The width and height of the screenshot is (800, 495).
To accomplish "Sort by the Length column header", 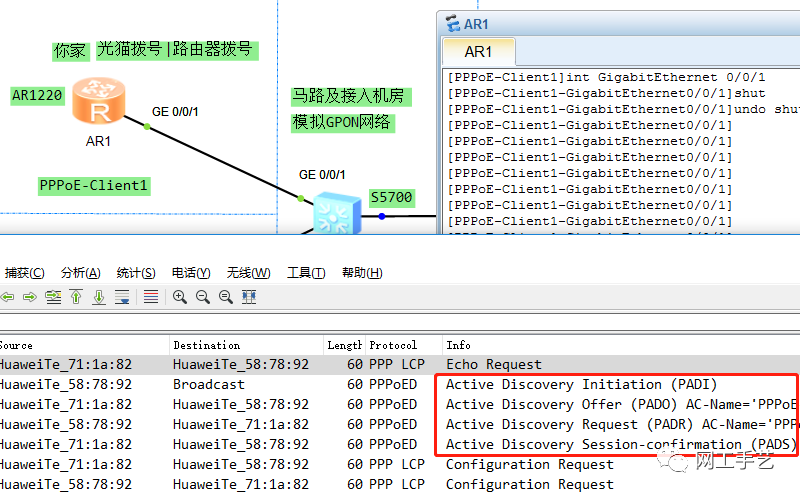I will click(344, 345).
